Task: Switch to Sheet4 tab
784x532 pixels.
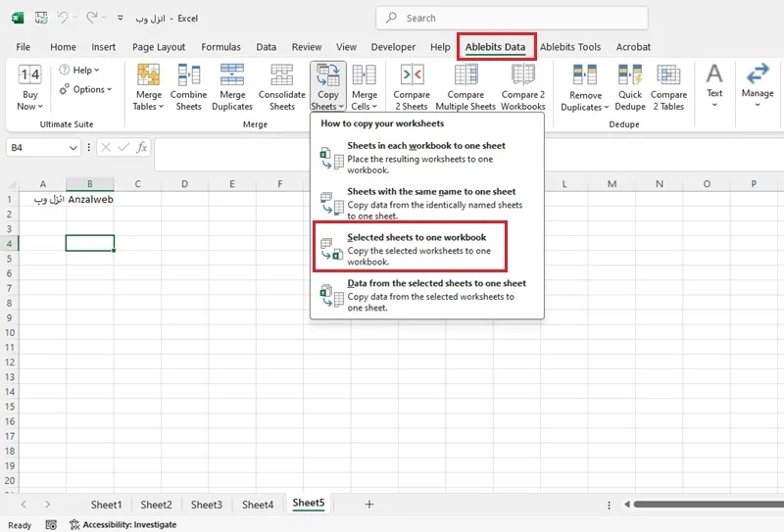Action: click(x=258, y=505)
